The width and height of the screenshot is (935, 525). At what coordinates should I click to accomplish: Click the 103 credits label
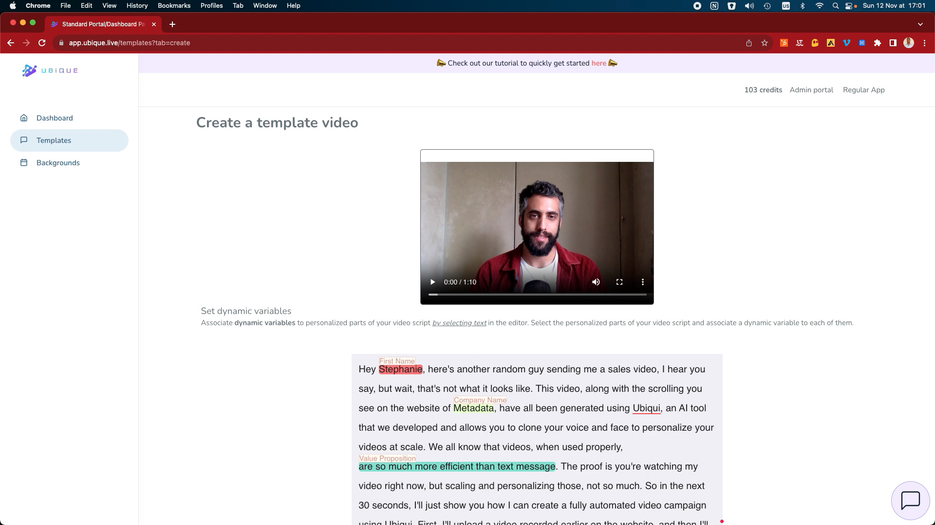click(763, 90)
